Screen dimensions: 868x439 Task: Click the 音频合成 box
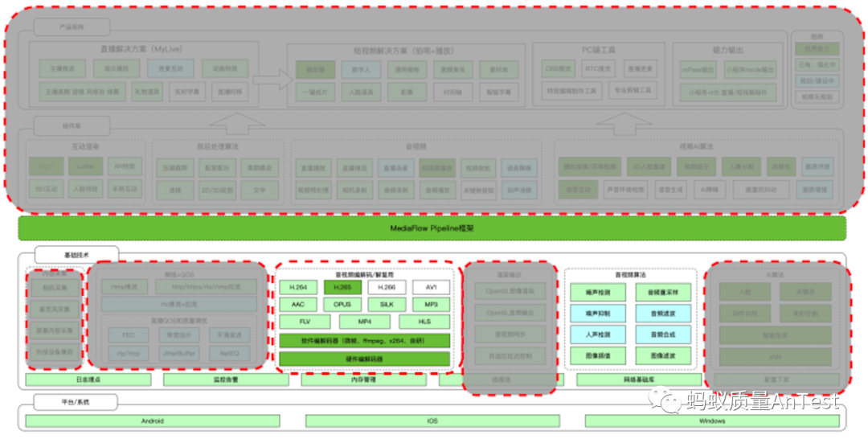[x=663, y=334]
